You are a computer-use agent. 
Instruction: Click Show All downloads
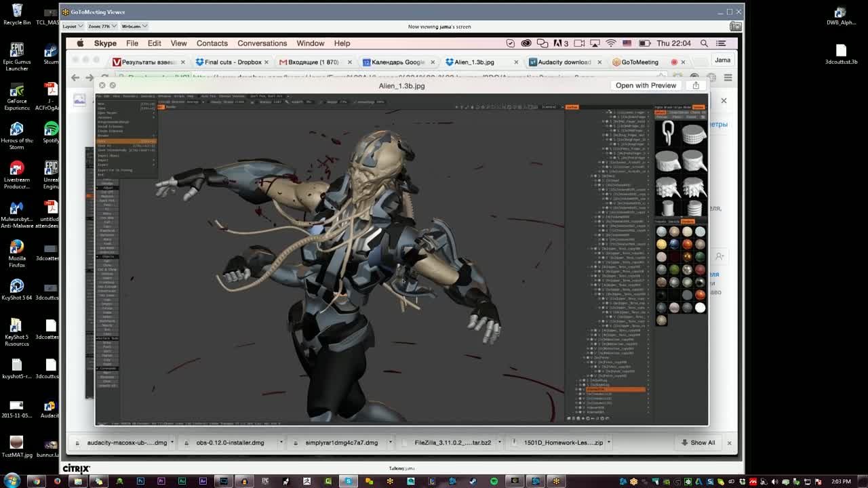(698, 443)
